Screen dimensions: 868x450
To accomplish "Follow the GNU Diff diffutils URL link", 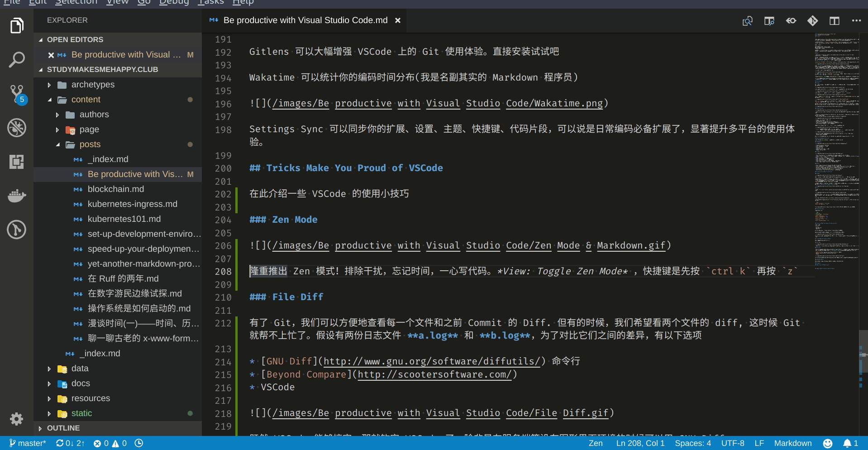I will coord(432,361).
